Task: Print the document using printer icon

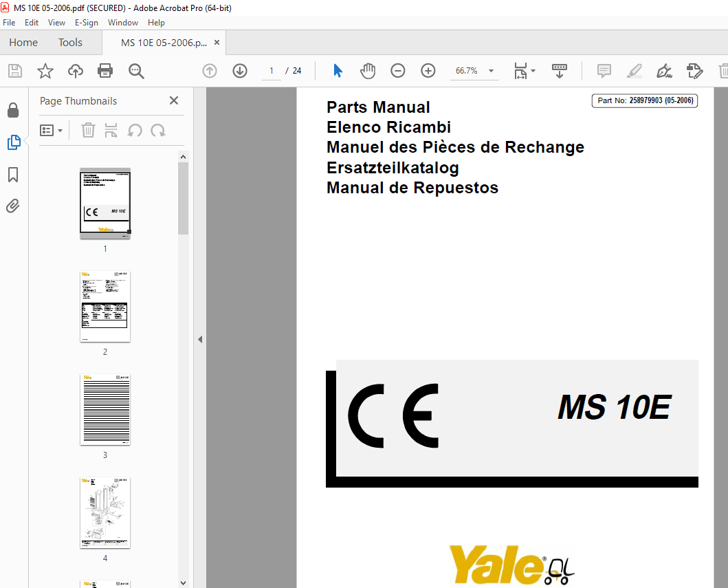Action: pos(105,71)
